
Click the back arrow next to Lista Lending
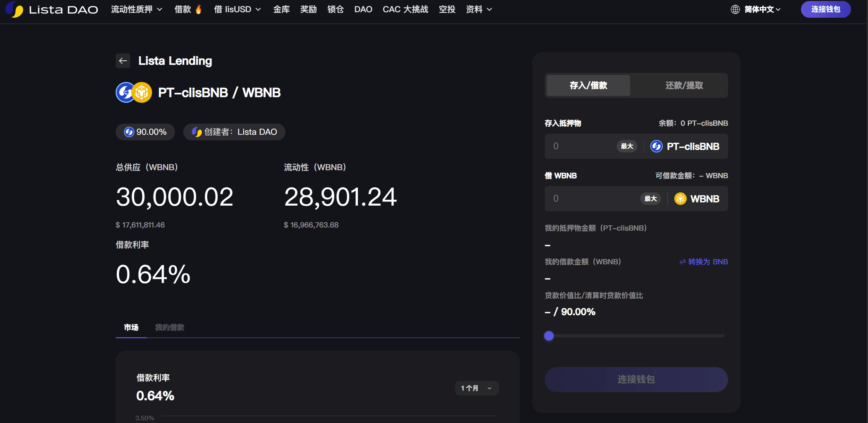point(123,61)
